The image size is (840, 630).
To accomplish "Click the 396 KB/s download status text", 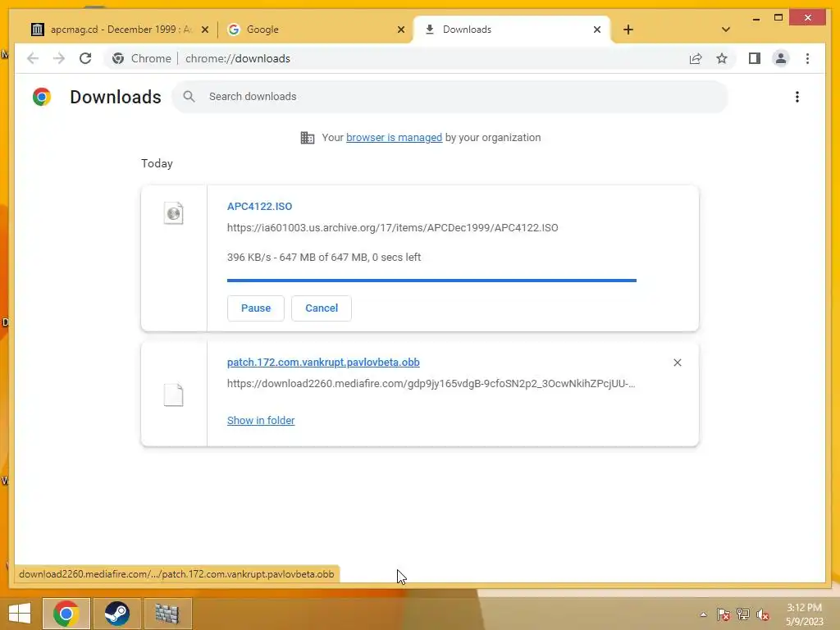I will coord(323,257).
